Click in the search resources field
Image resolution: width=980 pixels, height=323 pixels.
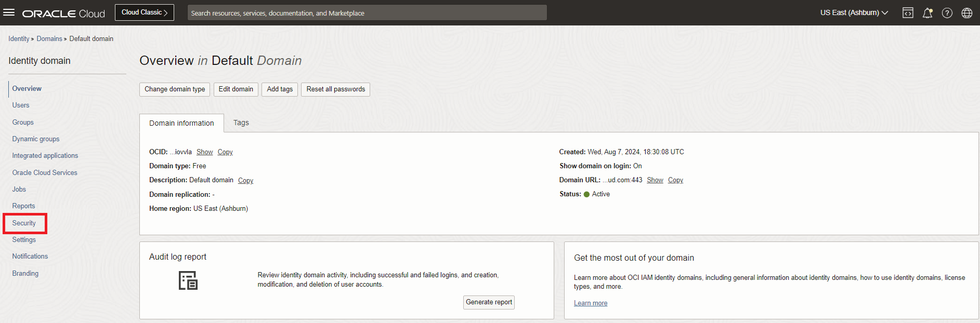point(367,13)
